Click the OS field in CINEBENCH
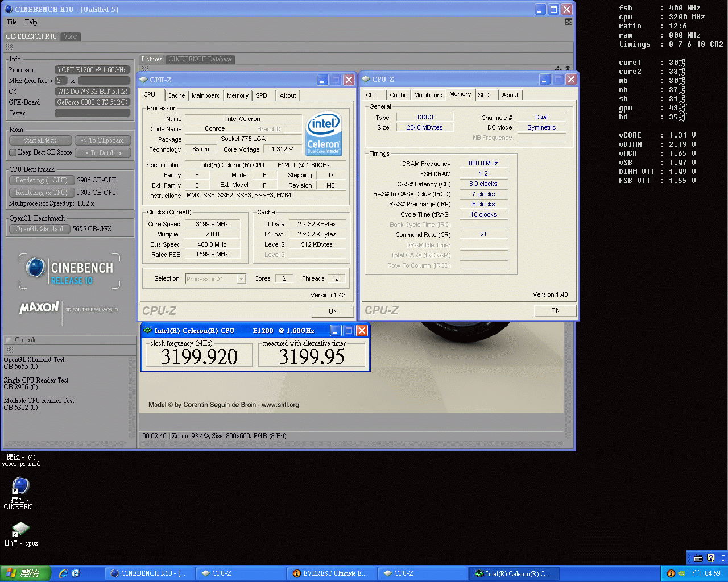Viewport: 728px width, 582px height. tap(92, 92)
